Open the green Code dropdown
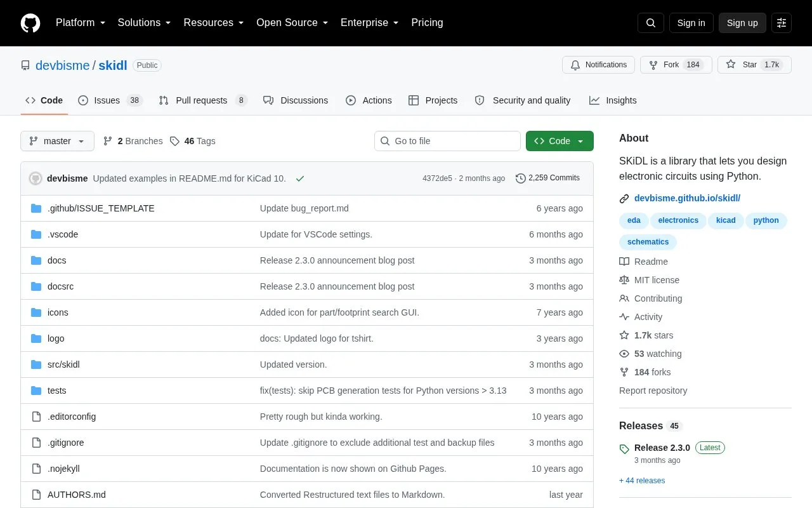The image size is (812, 508). coord(560,141)
